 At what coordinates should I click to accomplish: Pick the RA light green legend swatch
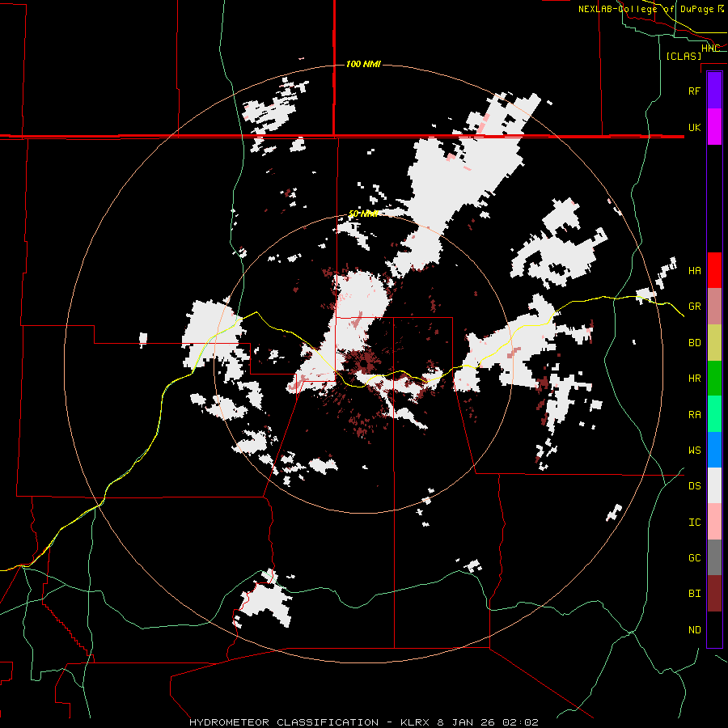click(x=714, y=414)
